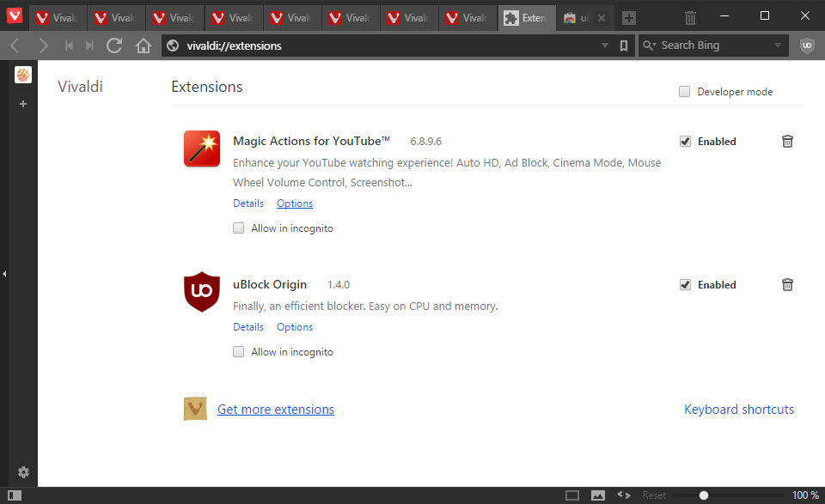
Task: Go forward with the forward arrow
Action: coord(43,46)
